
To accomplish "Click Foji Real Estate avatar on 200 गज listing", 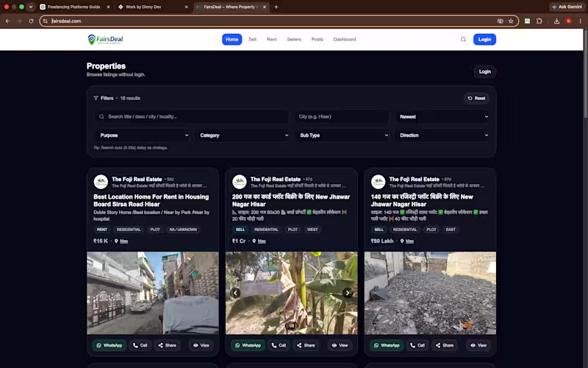I will (240, 182).
